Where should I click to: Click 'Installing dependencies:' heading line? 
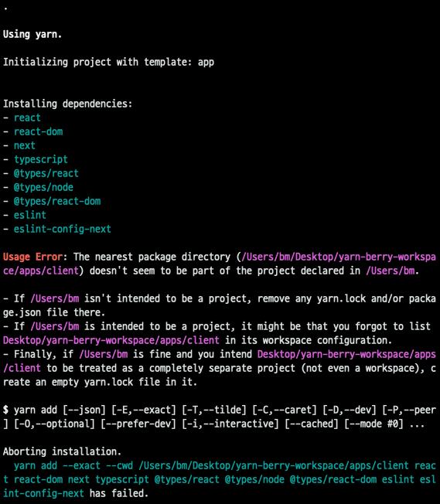[67, 104]
